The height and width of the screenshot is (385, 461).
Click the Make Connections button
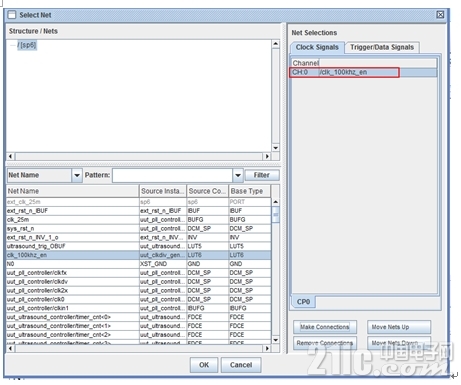point(325,327)
